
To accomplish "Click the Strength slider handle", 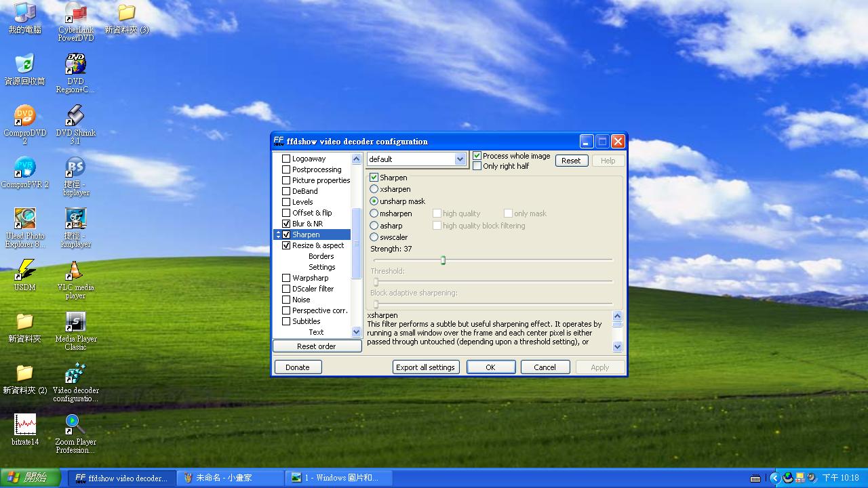I will (443, 260).
